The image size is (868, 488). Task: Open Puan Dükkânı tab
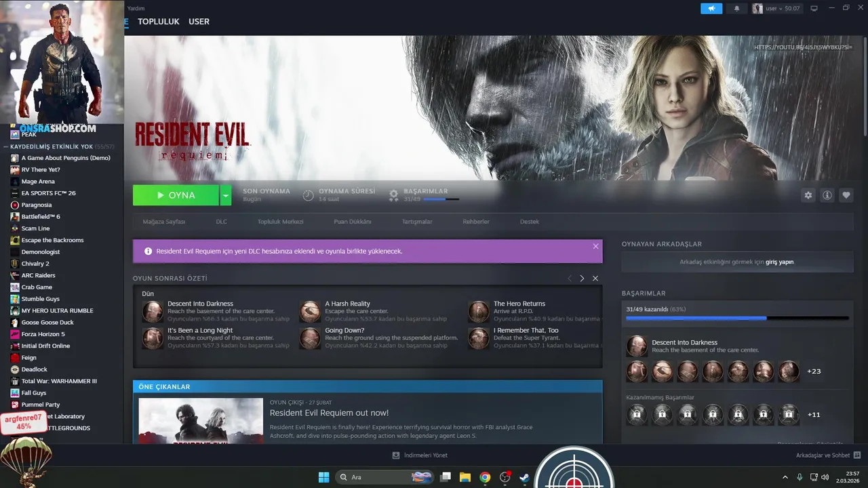[x=353, y=222]
